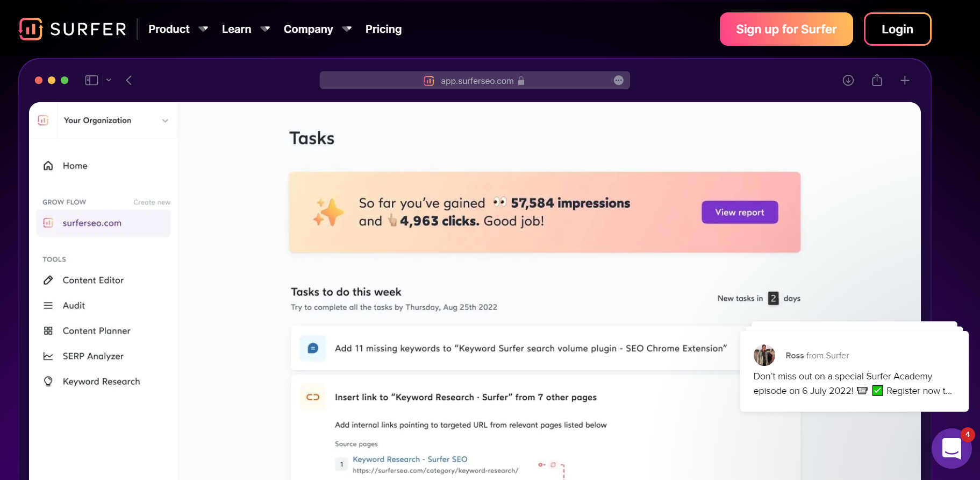Click the app.surferseo.com address bar
This screenshot has width=980, height=480.
pos(475,80)
